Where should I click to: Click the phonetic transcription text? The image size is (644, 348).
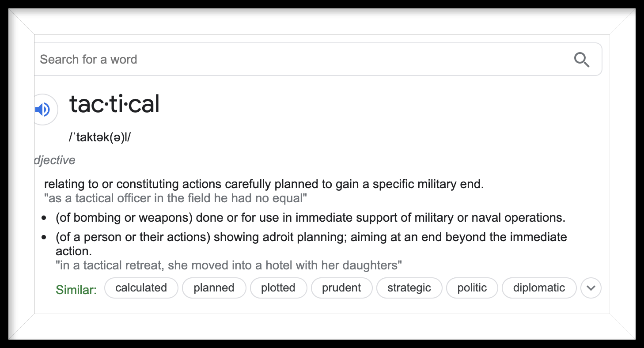tap(100, 137)
